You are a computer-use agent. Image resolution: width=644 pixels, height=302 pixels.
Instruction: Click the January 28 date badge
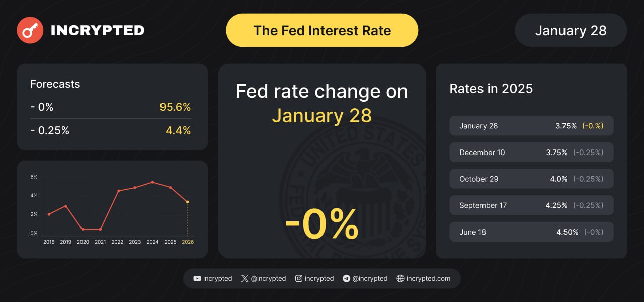[571, 30]
